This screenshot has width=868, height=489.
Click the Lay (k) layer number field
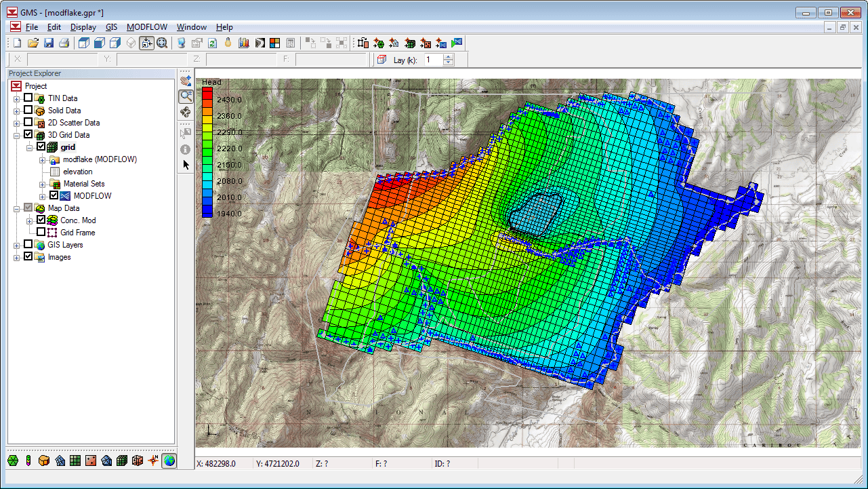coord(432,60)
